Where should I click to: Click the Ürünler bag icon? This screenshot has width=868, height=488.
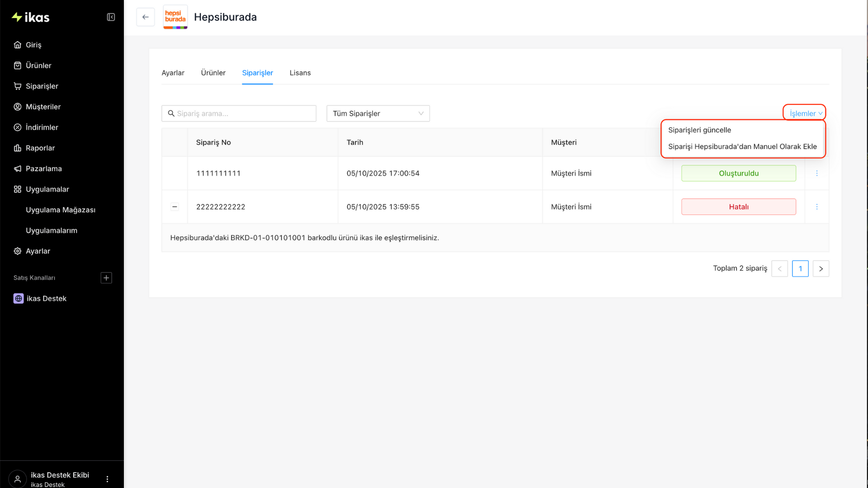pos(18,66)
